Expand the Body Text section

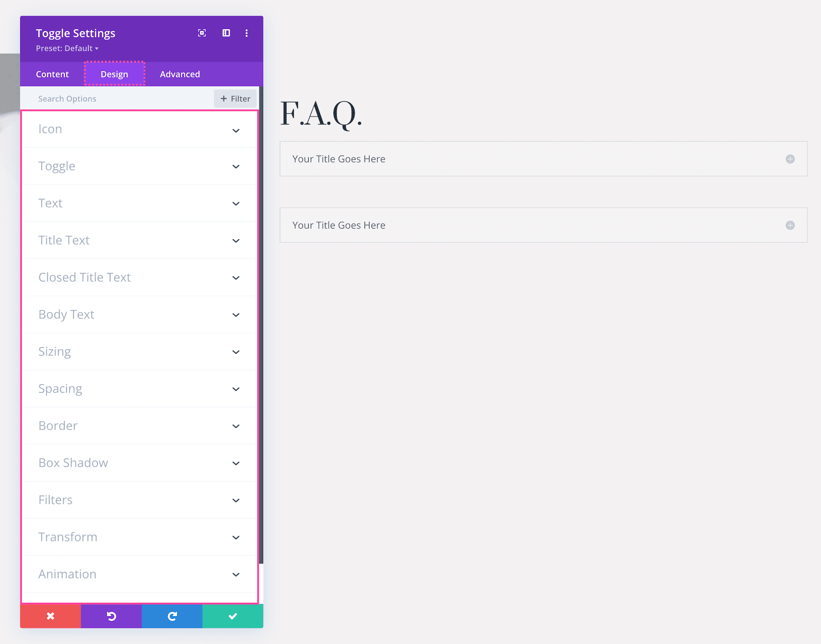pos(139,314)
